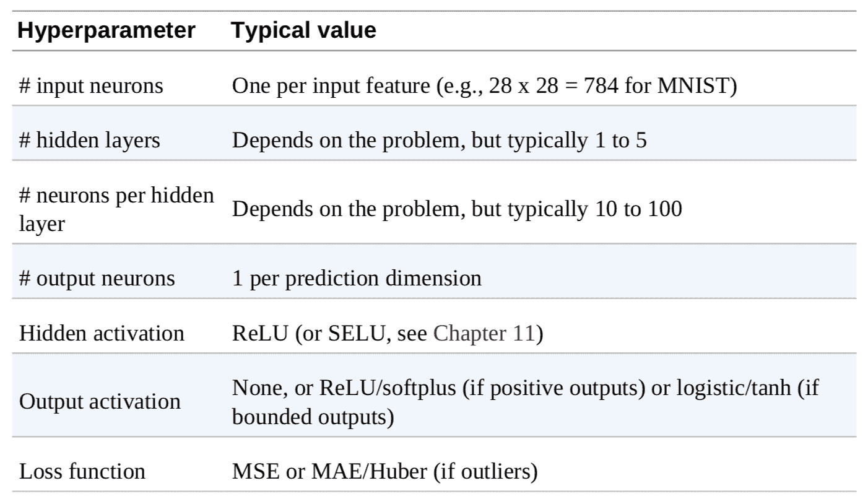Click the '1 per prediction dimension' cell
This screenshot has width=868, height=504.
coord(357,278)
